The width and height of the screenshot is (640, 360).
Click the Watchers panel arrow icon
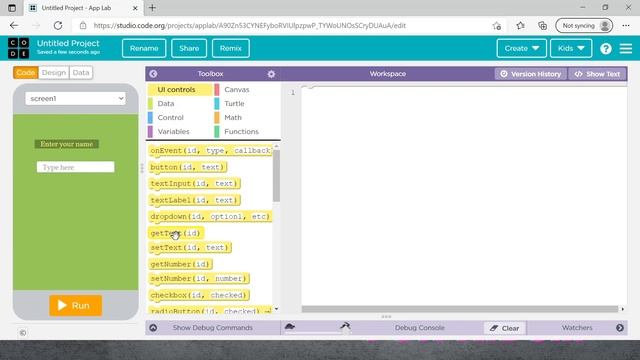coord(620,328)
